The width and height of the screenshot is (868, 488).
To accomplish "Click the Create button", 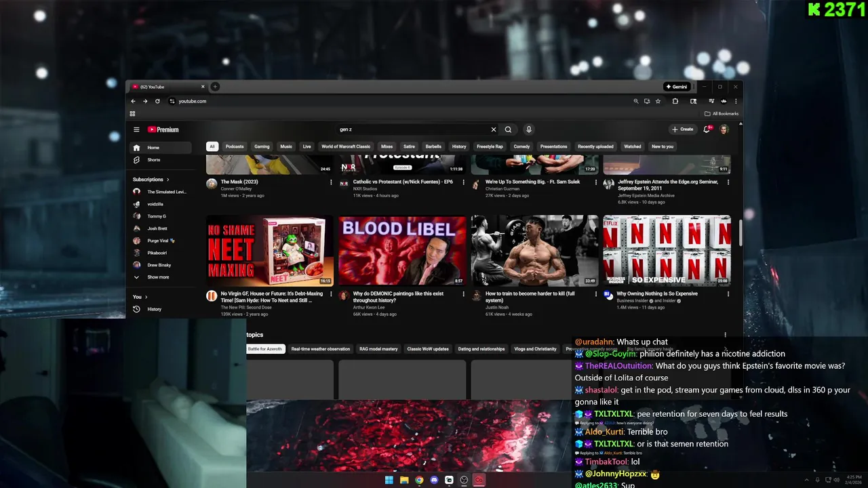I will click(x=683, y=129).
